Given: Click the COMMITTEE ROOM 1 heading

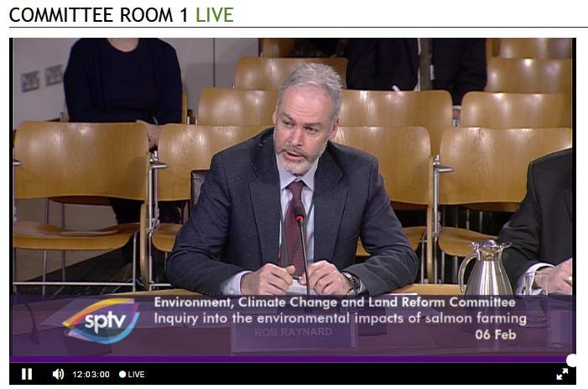Looking at the screenshot, I should (x=98, y=15).
